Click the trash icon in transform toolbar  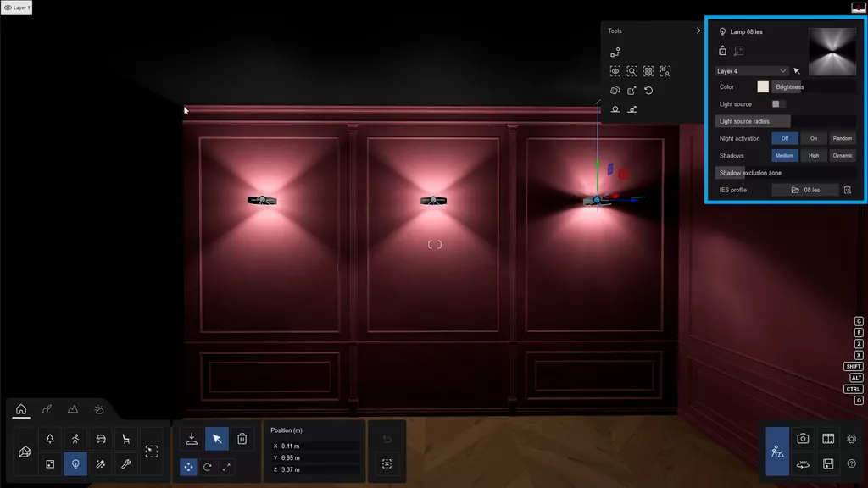tap(242, 439)
